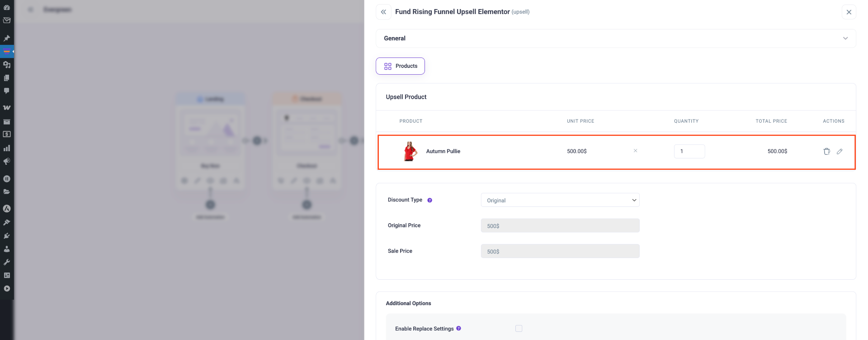Click the Enable Replace Settings help tooltip
868x340 pixels.
(x=459, y=328)
